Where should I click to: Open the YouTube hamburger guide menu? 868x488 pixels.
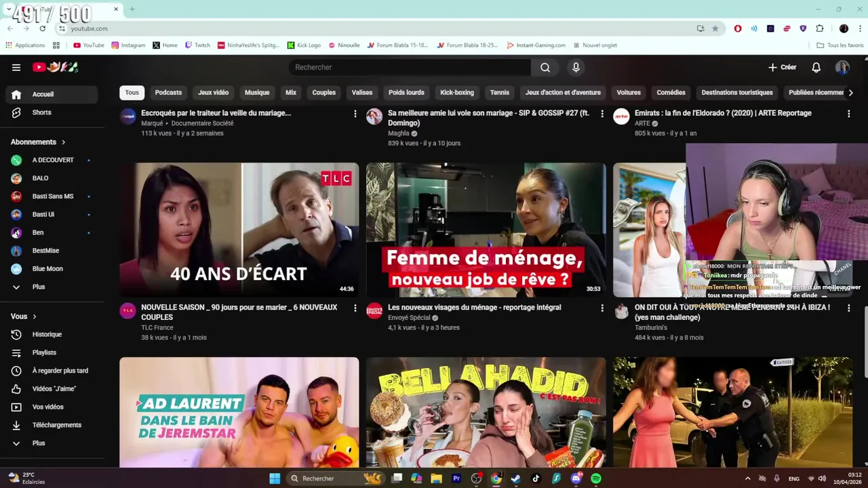pos(16,67)
